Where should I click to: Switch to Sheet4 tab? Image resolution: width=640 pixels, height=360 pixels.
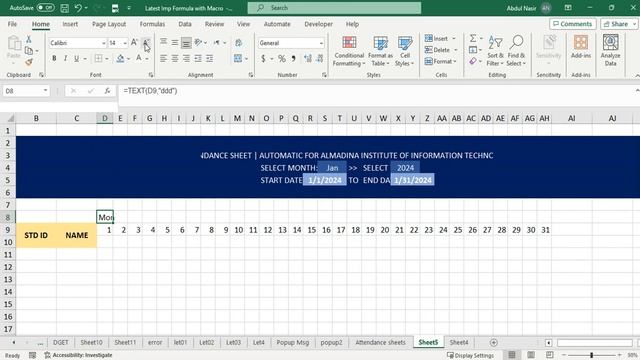[x=459, y=342]
